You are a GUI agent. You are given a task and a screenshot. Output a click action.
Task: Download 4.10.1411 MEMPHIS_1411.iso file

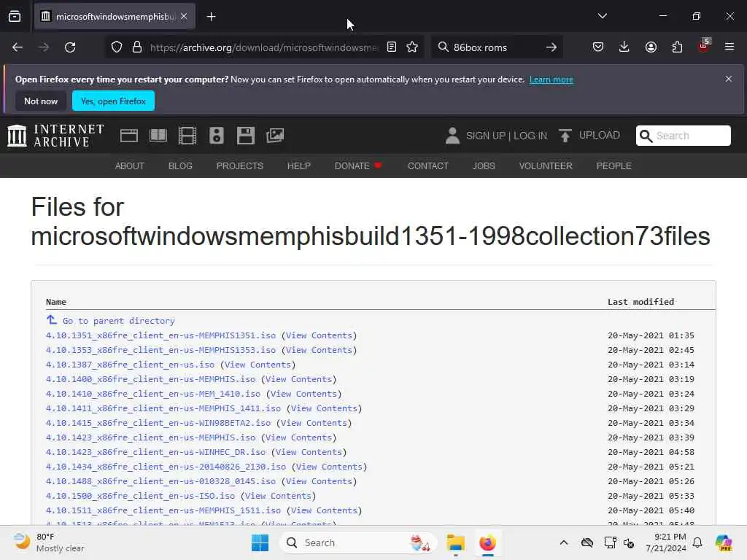click(163, 408)
